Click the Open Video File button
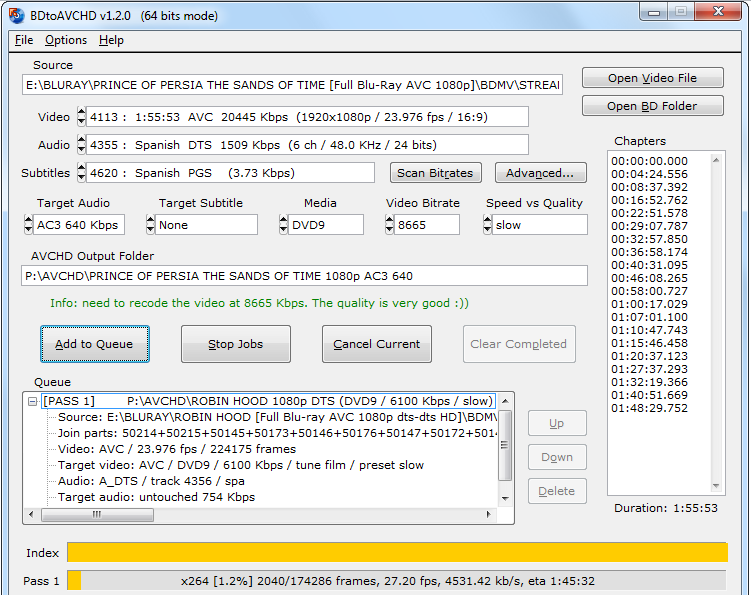This screenshot has width=751, height=595. click(652, 78)
